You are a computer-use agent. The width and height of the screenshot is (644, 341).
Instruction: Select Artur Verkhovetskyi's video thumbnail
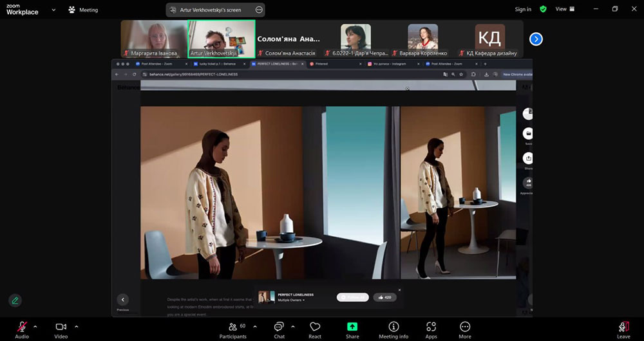(x=222, y=39)
